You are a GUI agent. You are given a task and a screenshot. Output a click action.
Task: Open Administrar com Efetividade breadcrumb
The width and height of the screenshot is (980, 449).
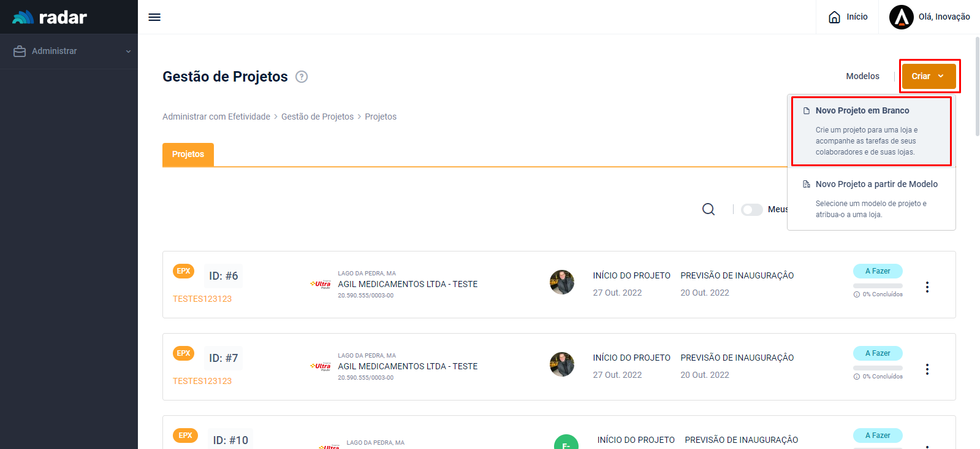pyautogui.click(x=216, y=117)
